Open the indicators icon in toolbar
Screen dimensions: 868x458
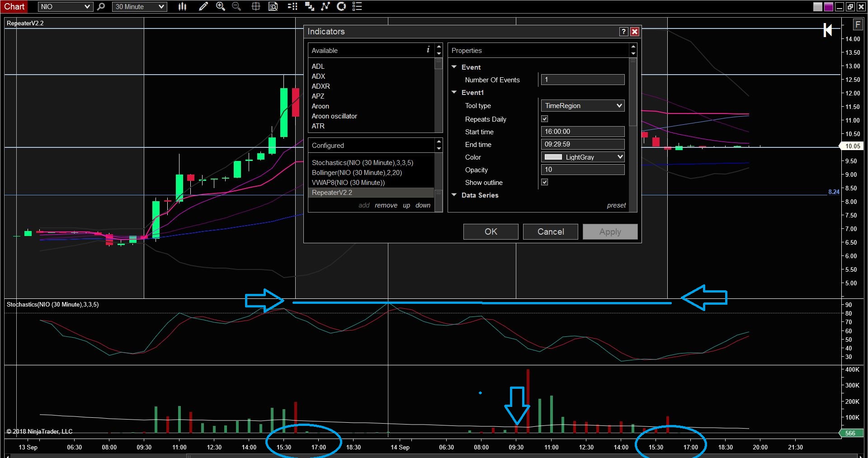click(325, 6)
